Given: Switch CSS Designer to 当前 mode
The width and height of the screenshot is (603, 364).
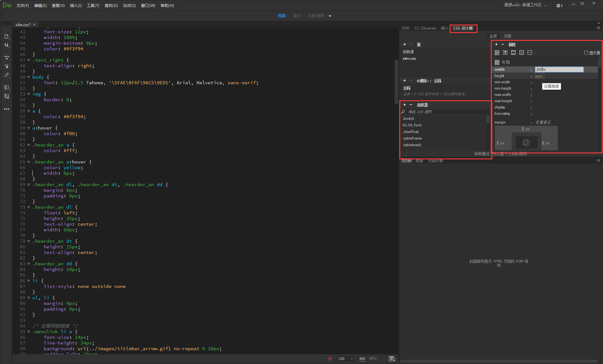Looking at the screenshot, I should [507, 36].
